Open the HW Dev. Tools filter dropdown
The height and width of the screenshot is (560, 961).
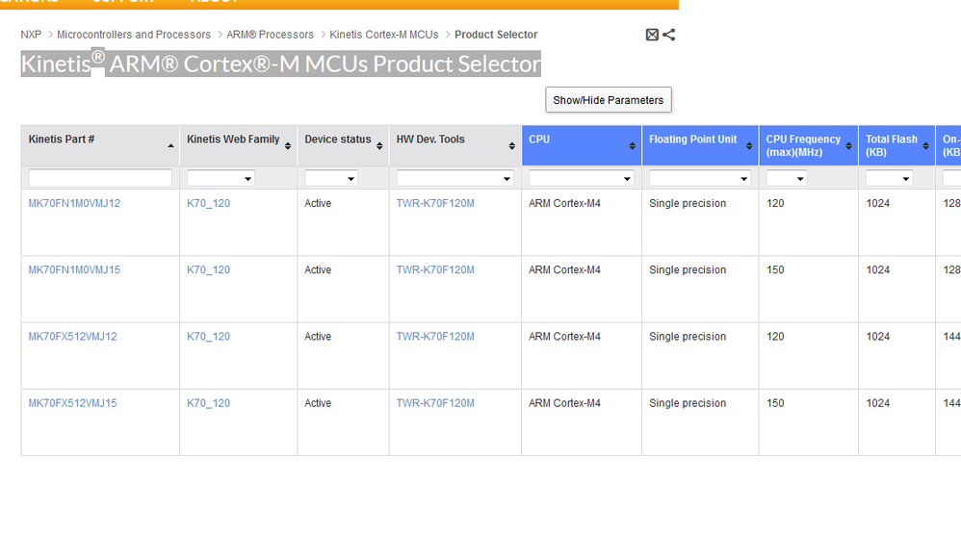(x=455, y=178)
